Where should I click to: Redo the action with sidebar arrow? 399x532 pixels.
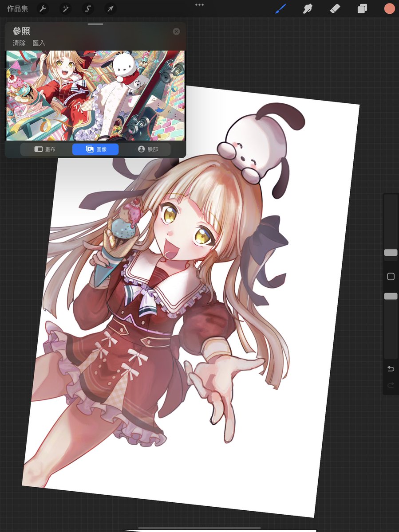coord(391,386)
